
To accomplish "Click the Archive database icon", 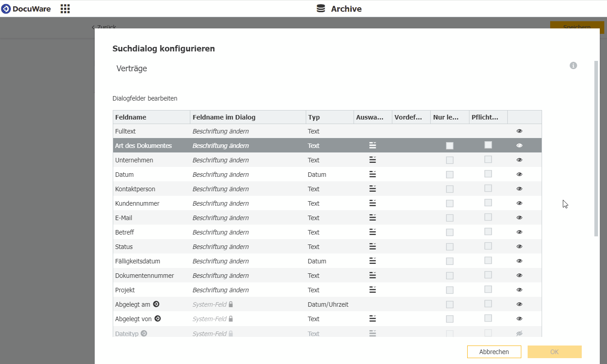I will [321, 9].
